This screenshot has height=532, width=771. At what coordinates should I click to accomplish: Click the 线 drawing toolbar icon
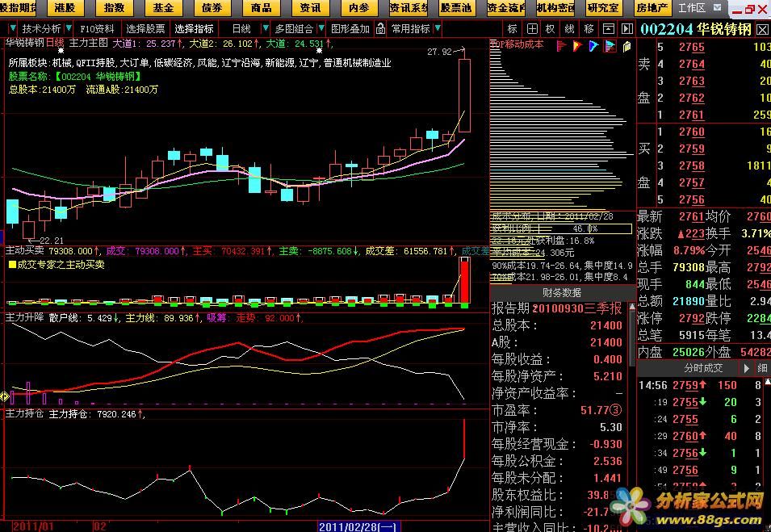(x=569, y=29)
